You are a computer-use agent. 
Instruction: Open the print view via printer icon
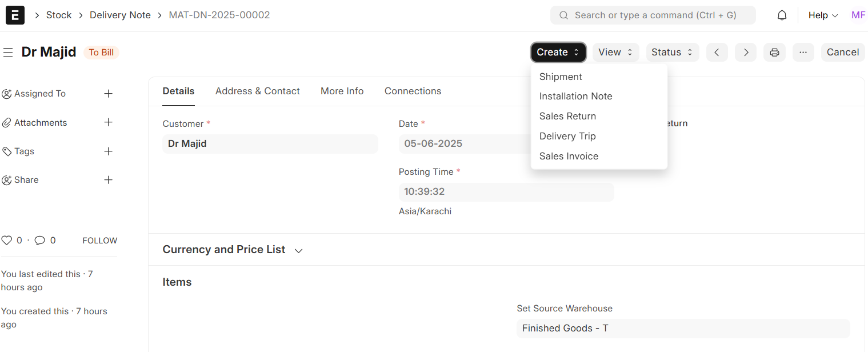tap(774, 52)
